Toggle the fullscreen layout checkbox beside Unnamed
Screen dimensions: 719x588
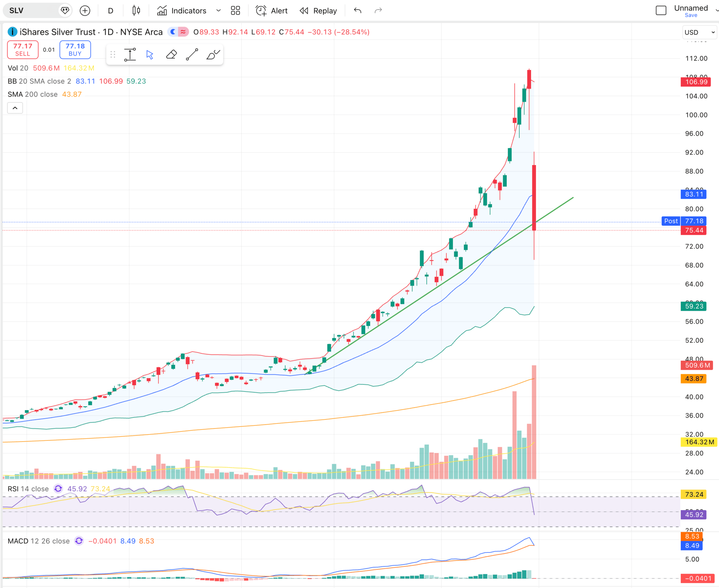tap(661, 10)
